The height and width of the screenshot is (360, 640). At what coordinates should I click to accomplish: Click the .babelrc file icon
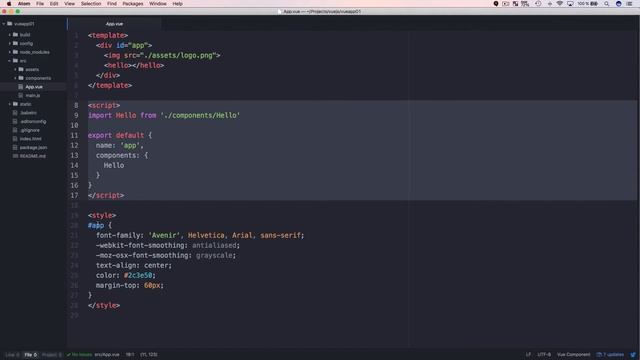click(x=15, y=113)
